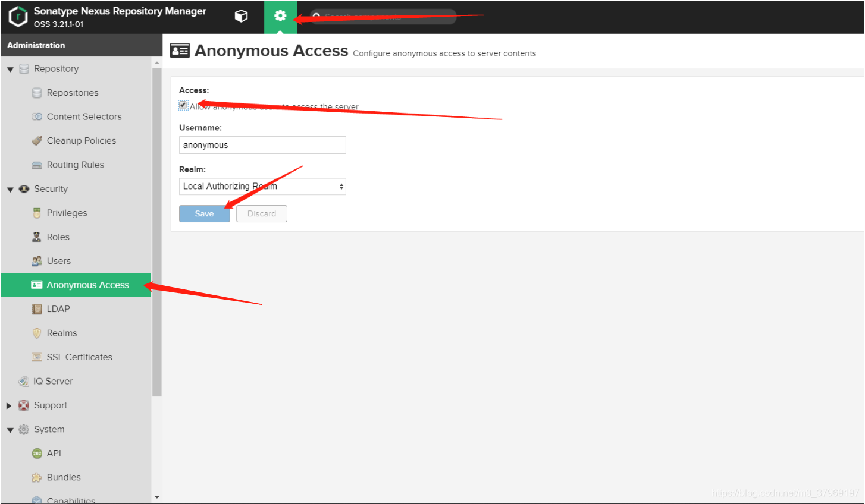The height and width of the screenshot is (504, 865).
Task: Click the Support lifebuoy icon
Action: pyautogui.click(x=24, y=405)
